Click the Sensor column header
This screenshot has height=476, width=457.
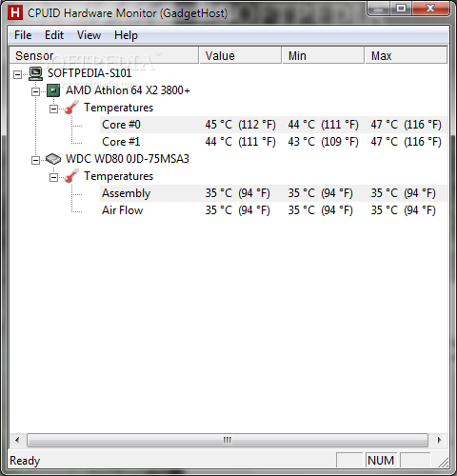[x=104, y=55]
